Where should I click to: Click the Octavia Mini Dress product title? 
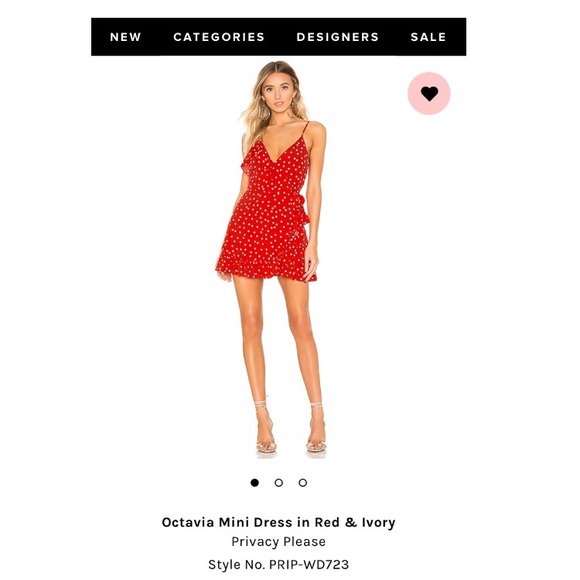coord(279,522)
